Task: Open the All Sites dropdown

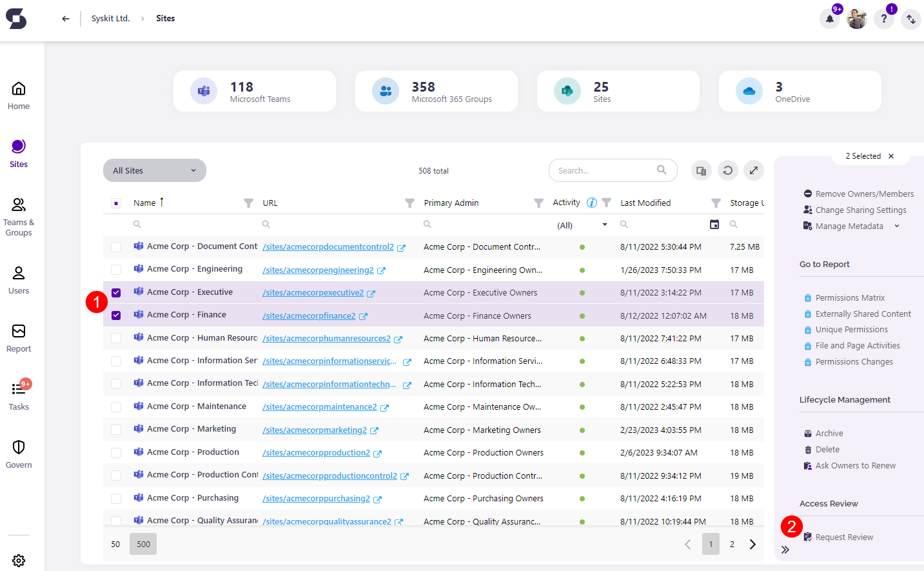Action: tap(155, 170)
